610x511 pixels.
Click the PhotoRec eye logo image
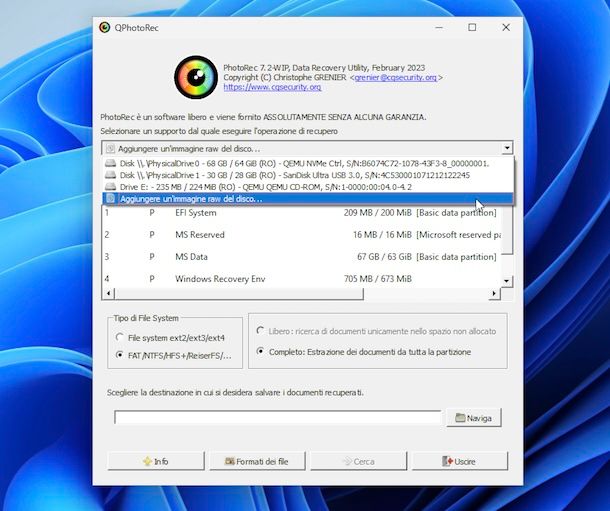pos(196,77)
